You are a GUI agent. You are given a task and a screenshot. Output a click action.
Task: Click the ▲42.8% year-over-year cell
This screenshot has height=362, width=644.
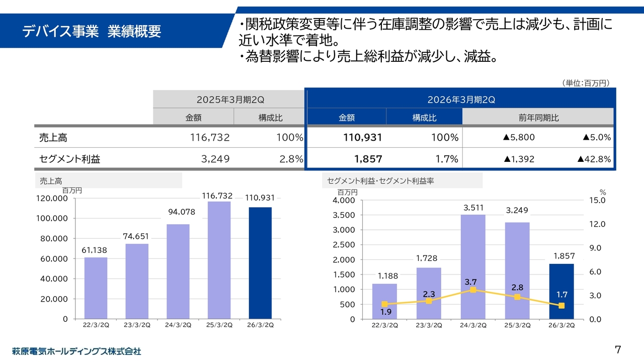[x=594, y=159]
